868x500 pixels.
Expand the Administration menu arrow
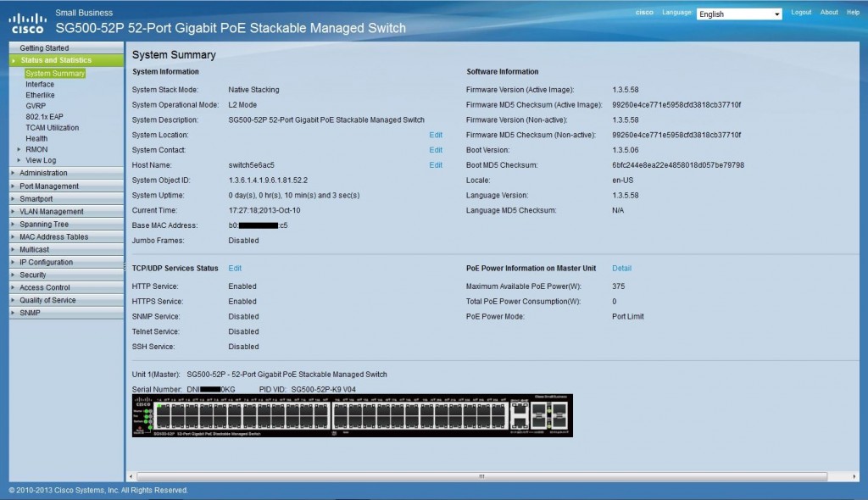[13, 173]
